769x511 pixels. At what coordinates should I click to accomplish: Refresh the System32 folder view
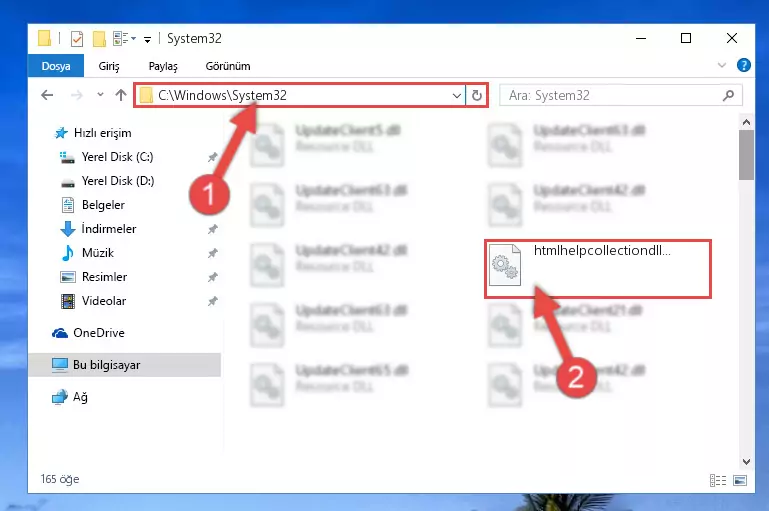477,95
